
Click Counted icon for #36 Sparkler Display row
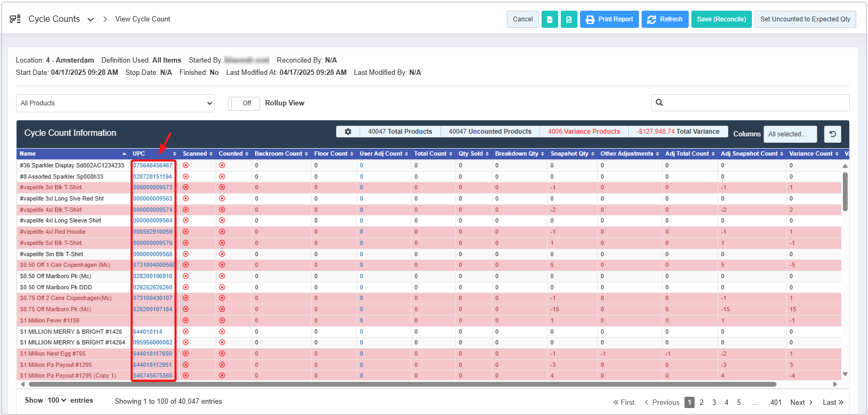pyautogui.click(x=222, y=165)
